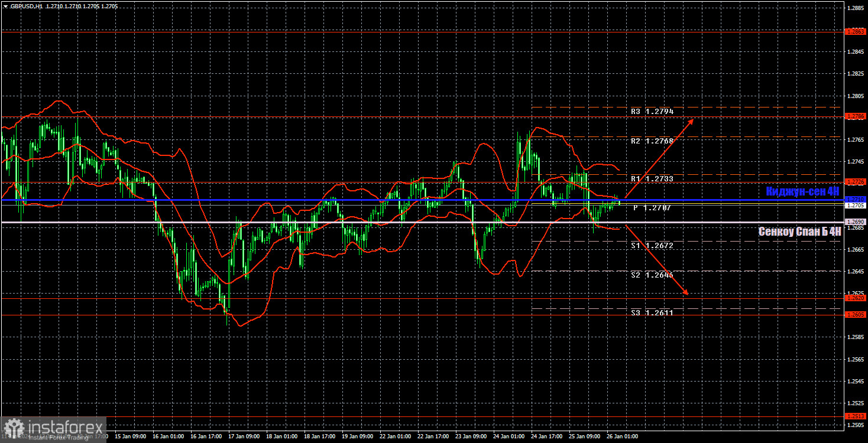This screenshot has width=868, height=443.
Task: Select the Сенкоу Спан Б 4H line label
Action: tap(800, 232)
